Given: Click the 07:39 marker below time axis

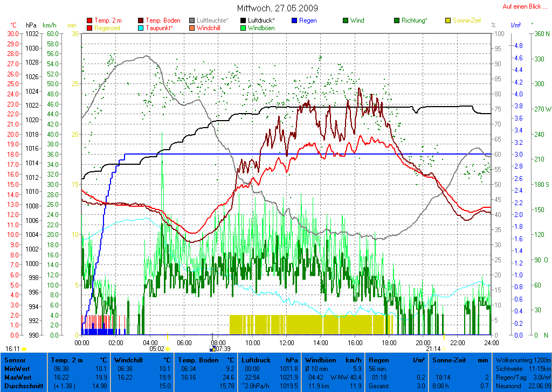Looking at the screenshot, I should point(223,348).
